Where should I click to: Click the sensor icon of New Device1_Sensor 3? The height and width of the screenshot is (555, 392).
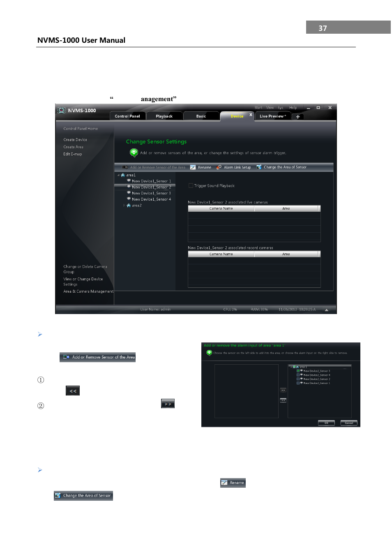click(x=129, y=192)
